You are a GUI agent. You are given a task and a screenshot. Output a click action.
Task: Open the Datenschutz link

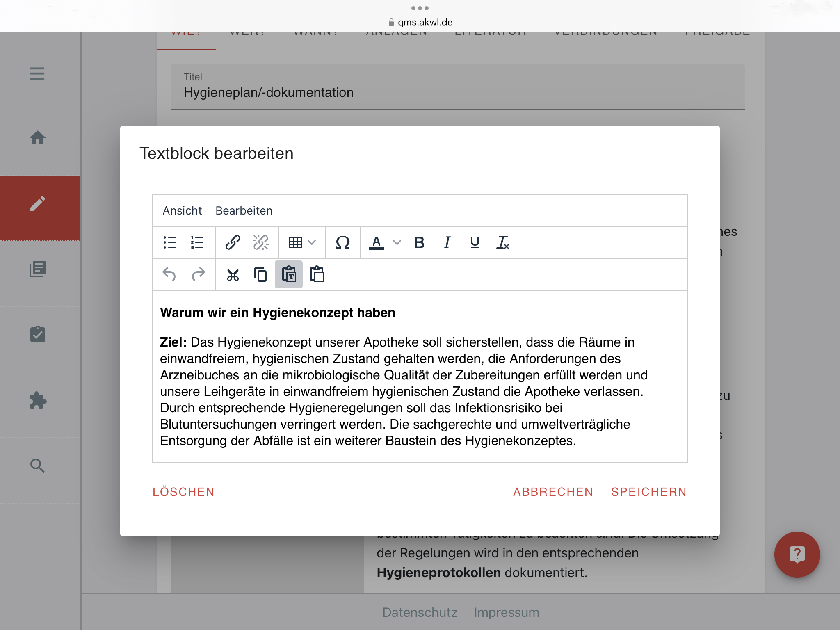point(420,612)
